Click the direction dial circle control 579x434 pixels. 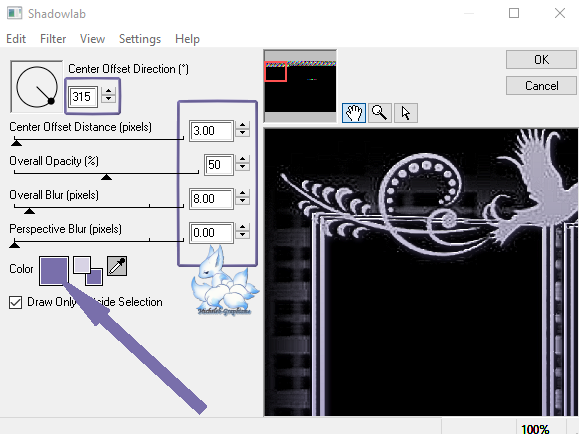37,87
